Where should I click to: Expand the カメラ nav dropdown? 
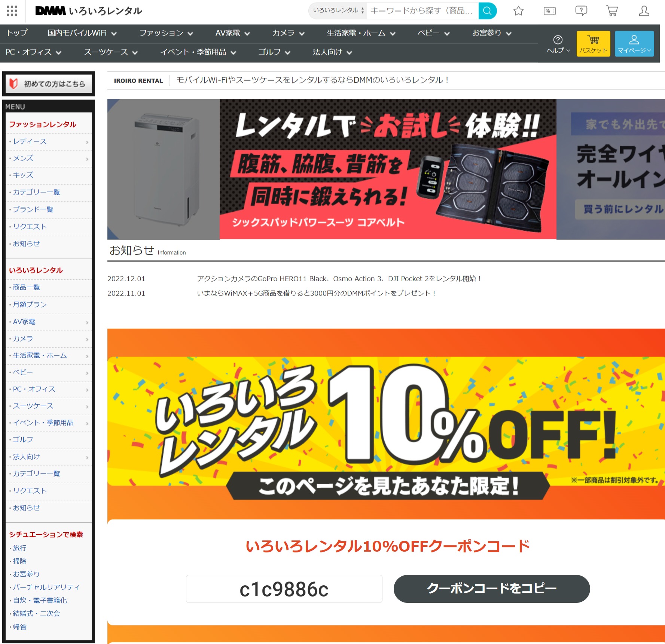(288, 33)
